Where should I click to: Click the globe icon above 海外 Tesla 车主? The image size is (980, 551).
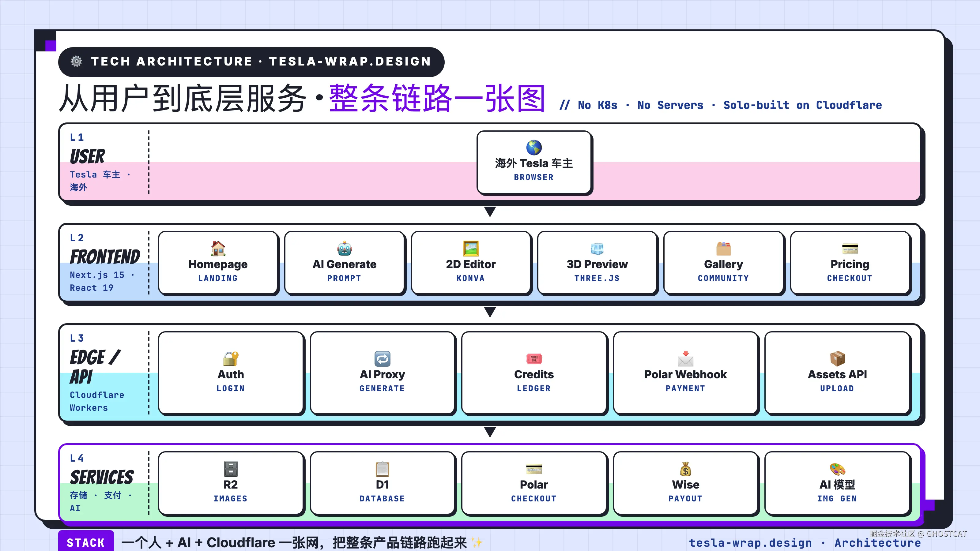pos(534,148)
